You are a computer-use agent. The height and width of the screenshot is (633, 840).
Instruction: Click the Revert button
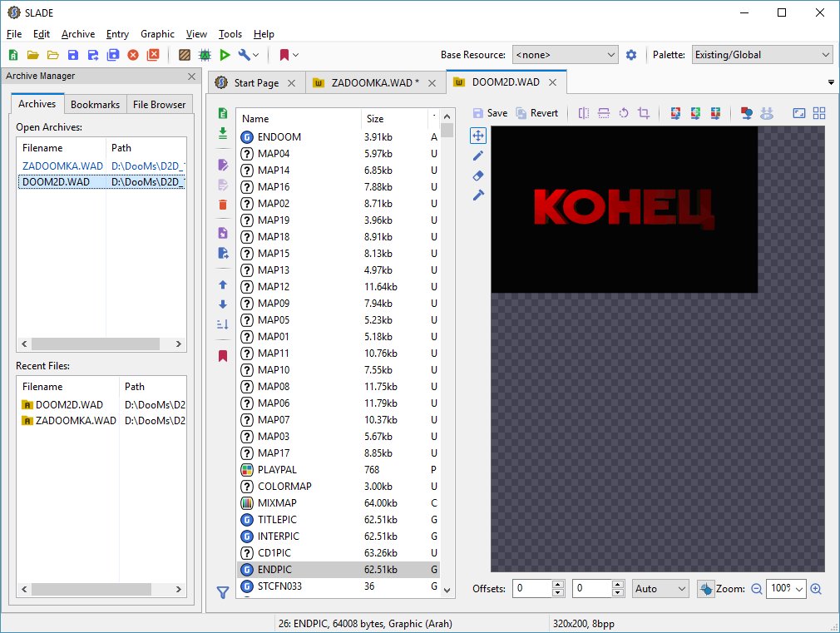[x=536, y=113]
